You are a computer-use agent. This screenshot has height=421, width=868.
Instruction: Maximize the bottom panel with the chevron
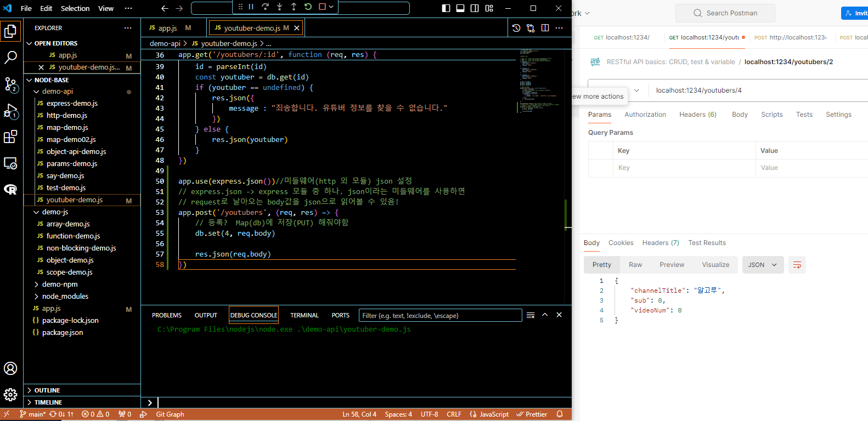click(x=545, y=315)
